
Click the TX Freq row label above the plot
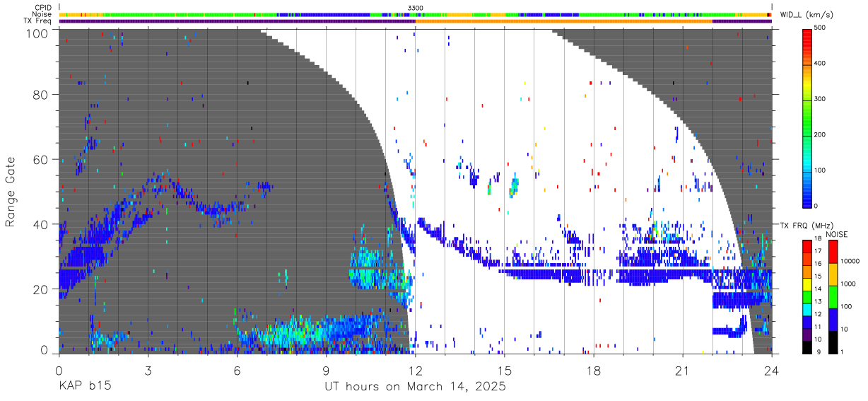[x=39, y=21]
